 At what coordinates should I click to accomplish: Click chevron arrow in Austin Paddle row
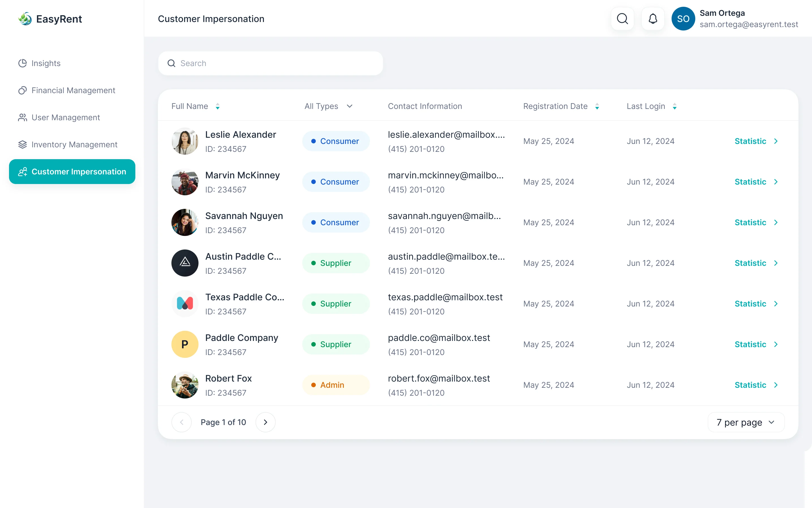776,263
